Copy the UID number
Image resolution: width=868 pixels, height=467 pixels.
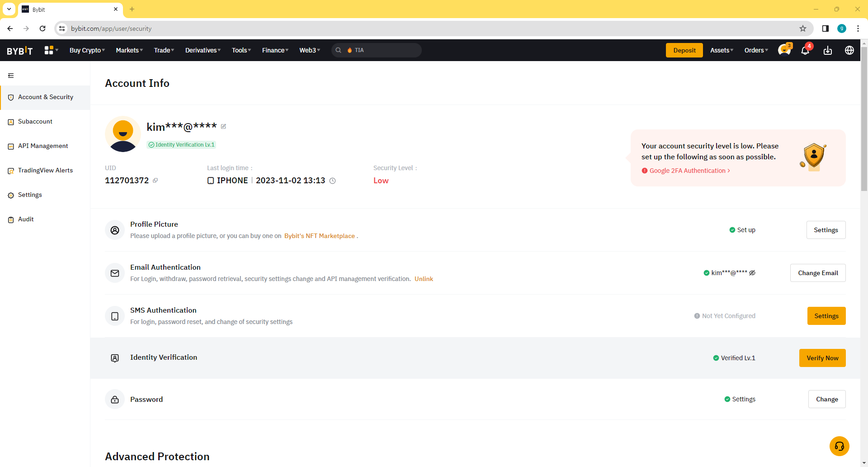[x=155, y=181]
